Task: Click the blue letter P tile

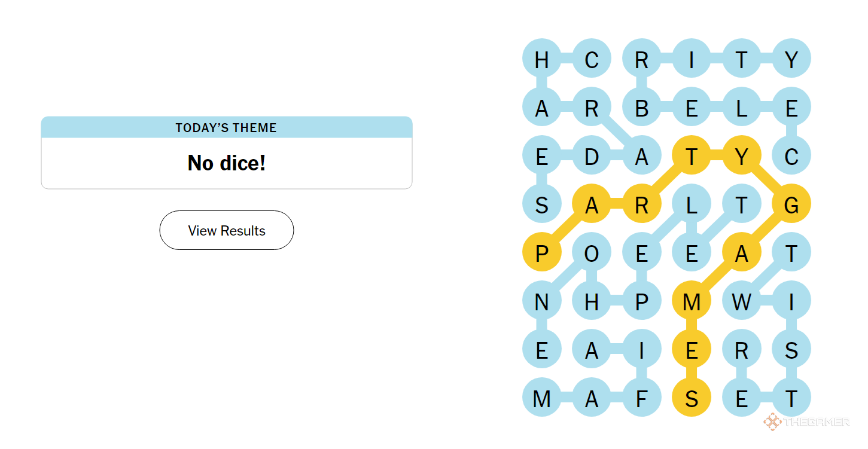Action: coord(641,301)
